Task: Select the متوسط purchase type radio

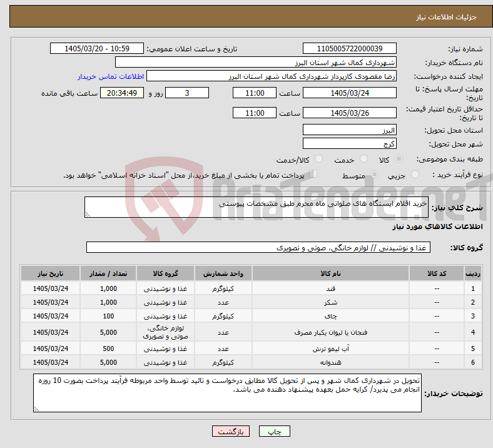Action: 374,175
